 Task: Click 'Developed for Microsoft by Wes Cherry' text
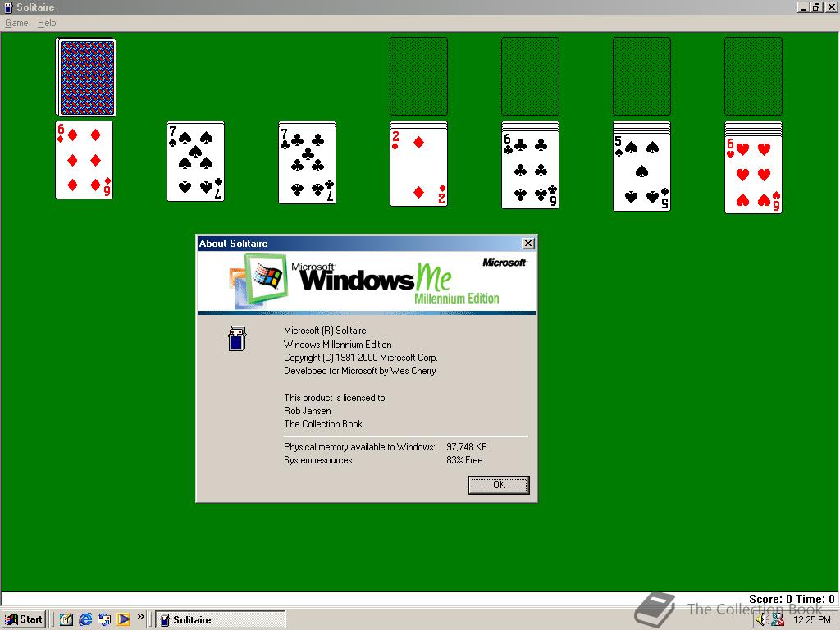(x=360, y=371)
